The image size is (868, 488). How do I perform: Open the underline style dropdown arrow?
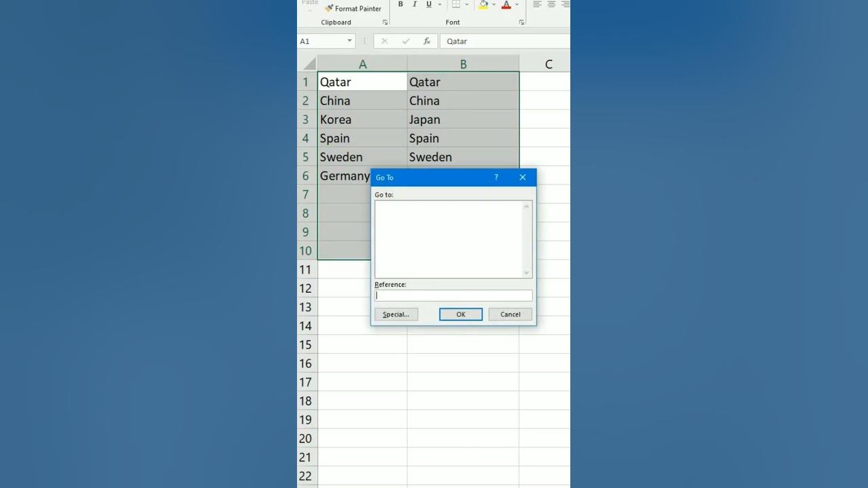(439, 4)
